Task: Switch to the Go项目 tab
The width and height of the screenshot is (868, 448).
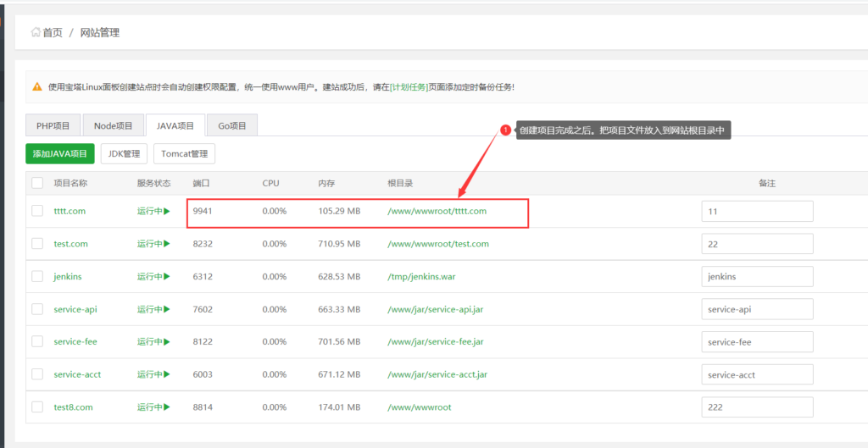Action: [x=232, y=125]
